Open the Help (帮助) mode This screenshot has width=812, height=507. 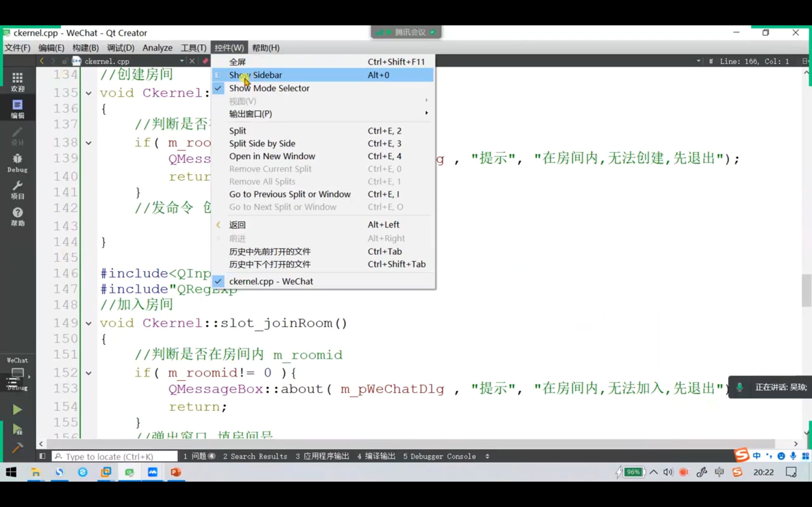coord(17,217)
